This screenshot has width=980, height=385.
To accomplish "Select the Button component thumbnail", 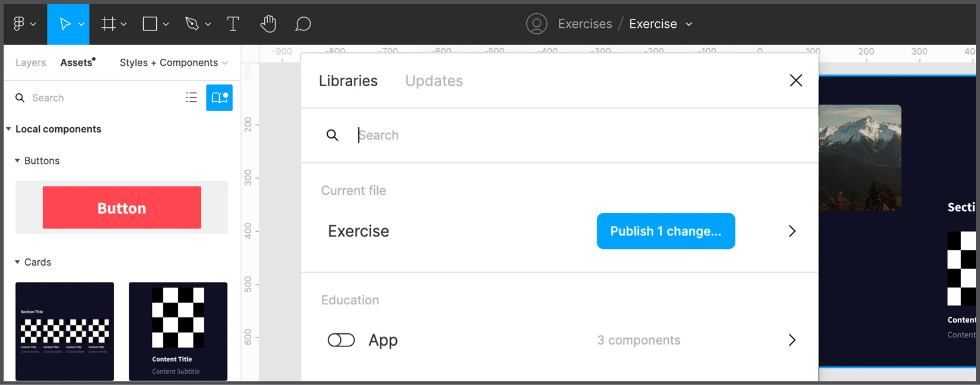I will click(x=121, y=207).
